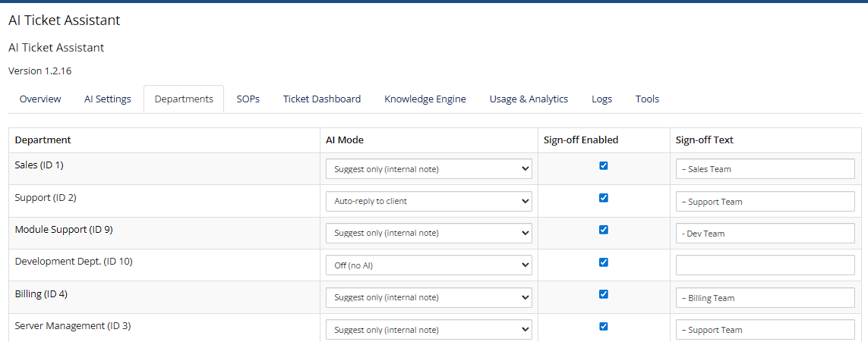
Task: Expand the Sales AI Mode dropdown
Action: [429, 169]
